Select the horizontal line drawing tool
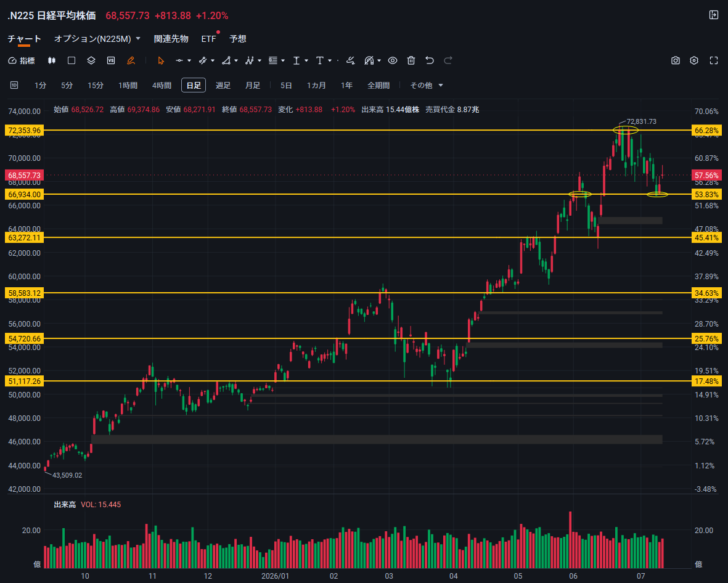Screen dimensions: 728x583 pos(179,60)
